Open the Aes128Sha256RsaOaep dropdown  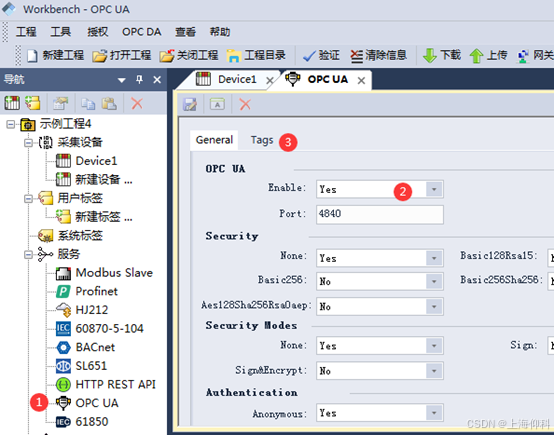tap(434, 306)
